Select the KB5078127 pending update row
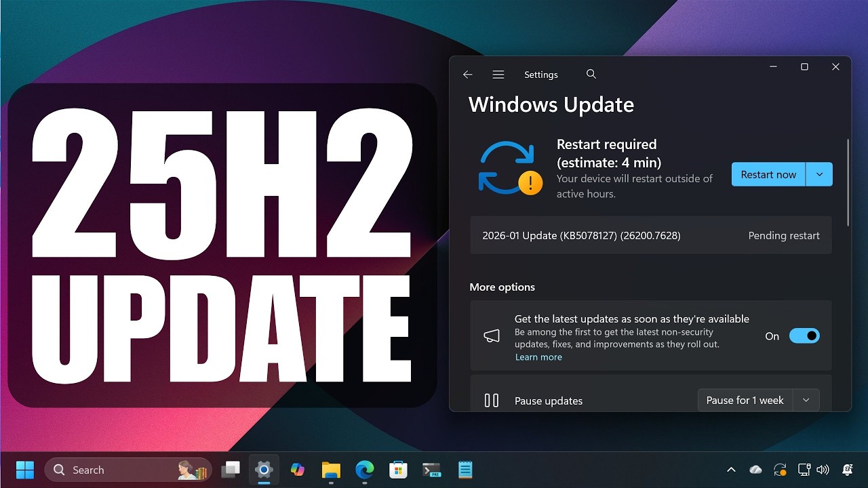The height and width of the screenshot is (488, 868). click(x=651, y=235)
